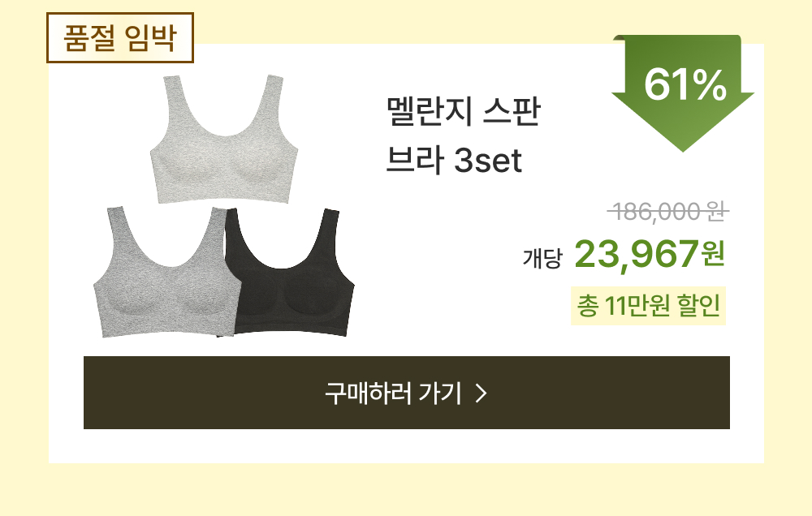Click the 총 11만원 할인 discount tag
812x516 pixels.
coord(648,305)
